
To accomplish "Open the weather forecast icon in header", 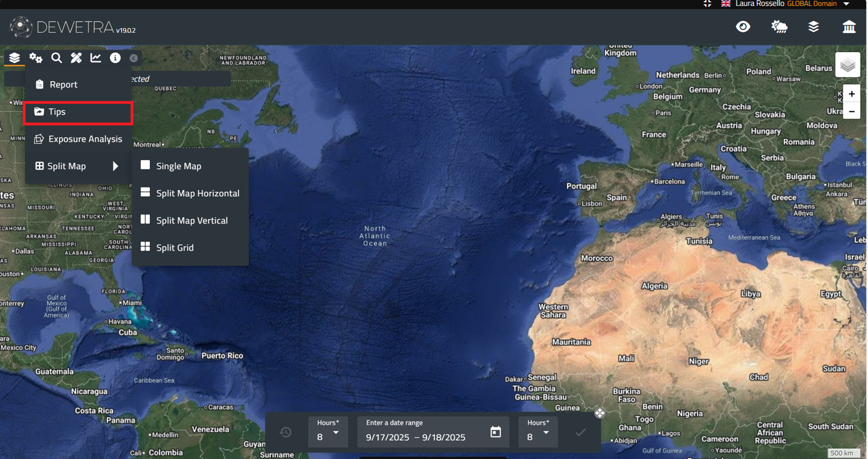I will (779, 27).
